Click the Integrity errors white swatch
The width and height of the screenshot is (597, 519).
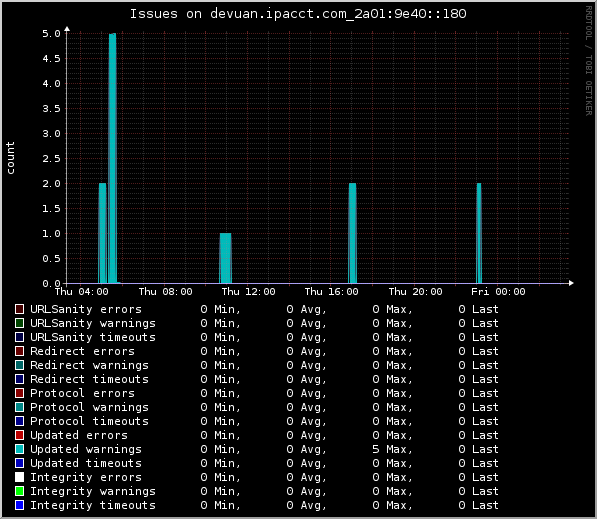point(19,477)
